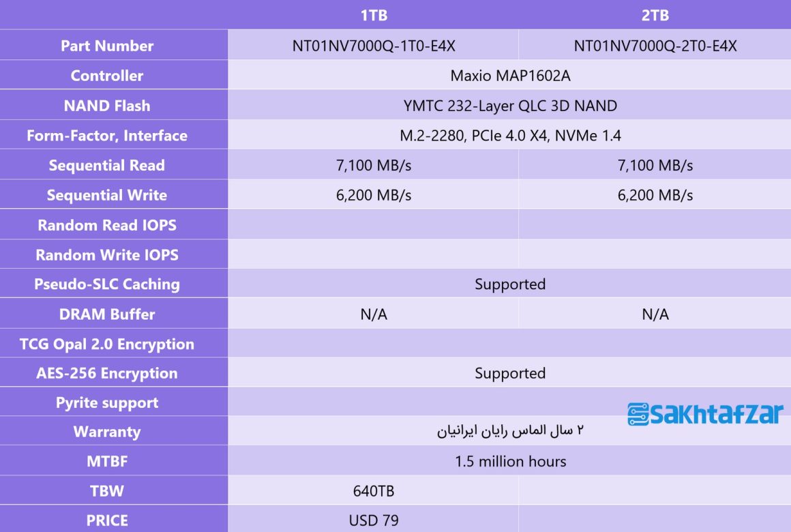Select the 1.5 million hours MTBF cell

510,462
